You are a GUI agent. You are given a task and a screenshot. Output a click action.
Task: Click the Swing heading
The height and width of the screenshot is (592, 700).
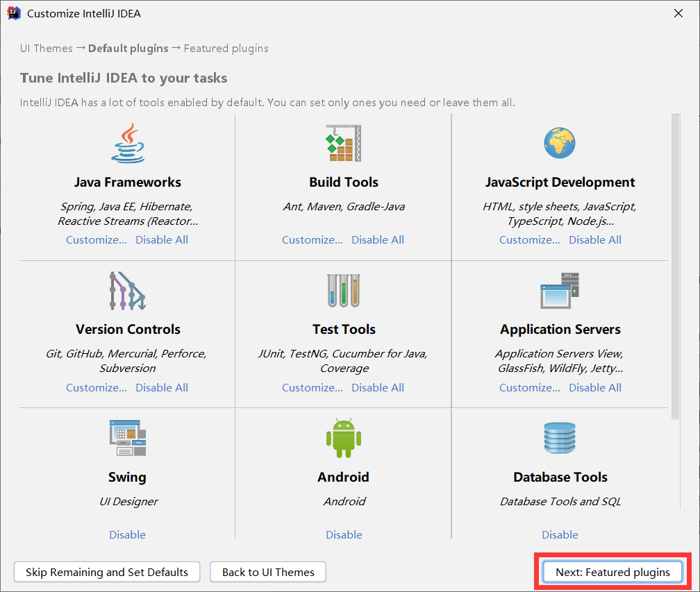[x=127, y=477]
